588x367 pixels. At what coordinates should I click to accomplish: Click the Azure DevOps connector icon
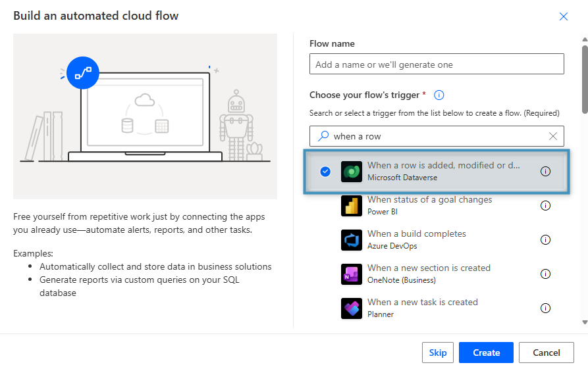pyautogui.click(x=352, y=240)
